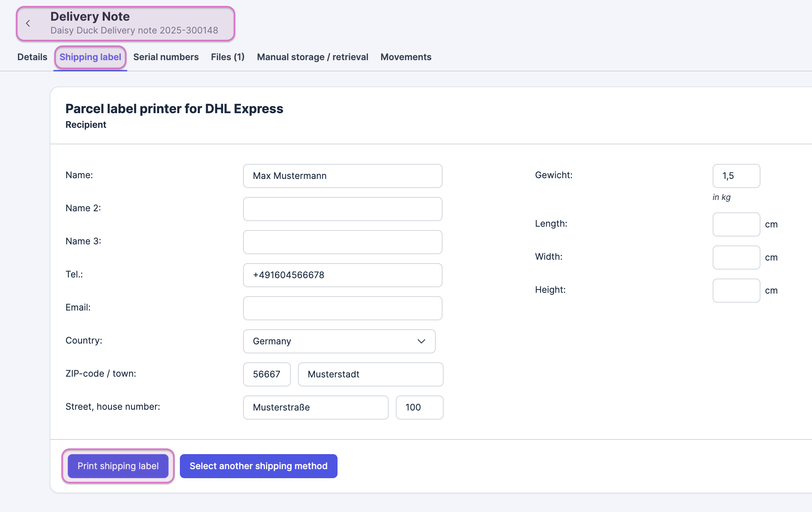Click the Tel. phone number field
Viewport: 812px width, 512px height.
[x=342, y=275]
